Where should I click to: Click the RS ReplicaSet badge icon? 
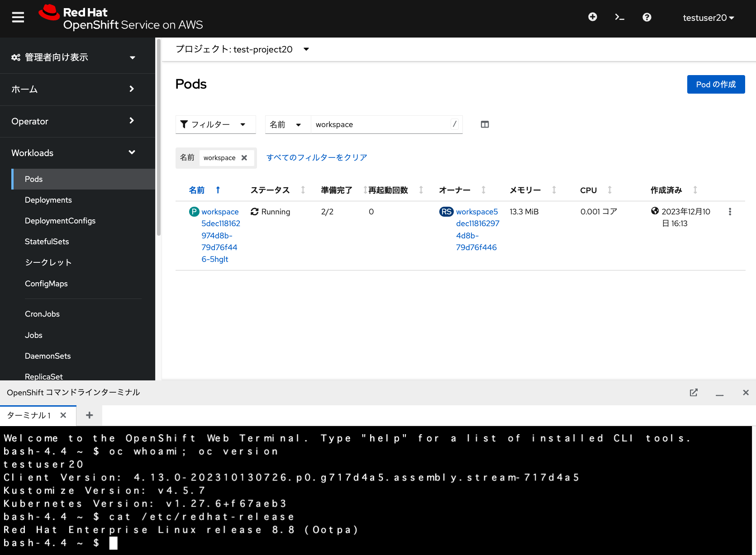[x=447, y=212]
